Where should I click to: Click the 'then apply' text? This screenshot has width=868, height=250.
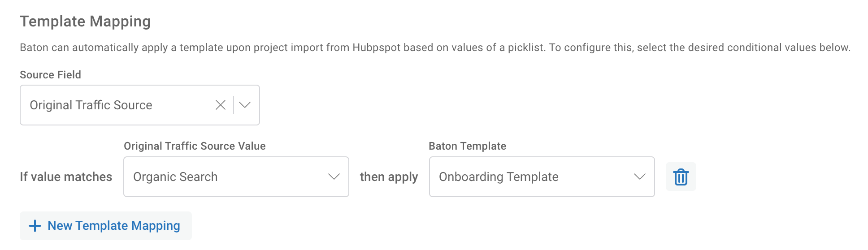tap(389, 177)
